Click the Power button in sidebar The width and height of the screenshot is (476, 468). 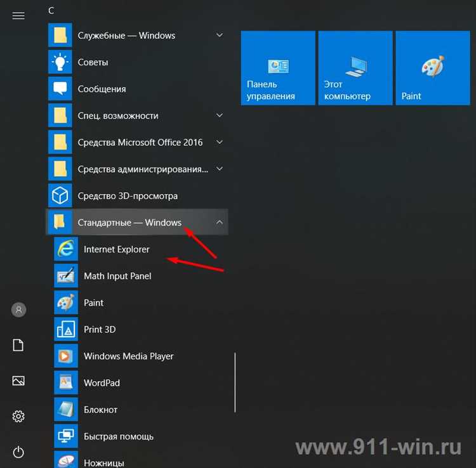18,452
